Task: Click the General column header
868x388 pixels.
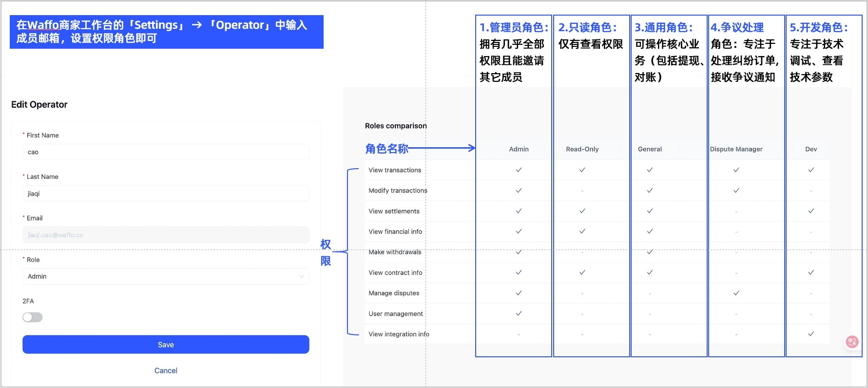Action: (650, 149)
